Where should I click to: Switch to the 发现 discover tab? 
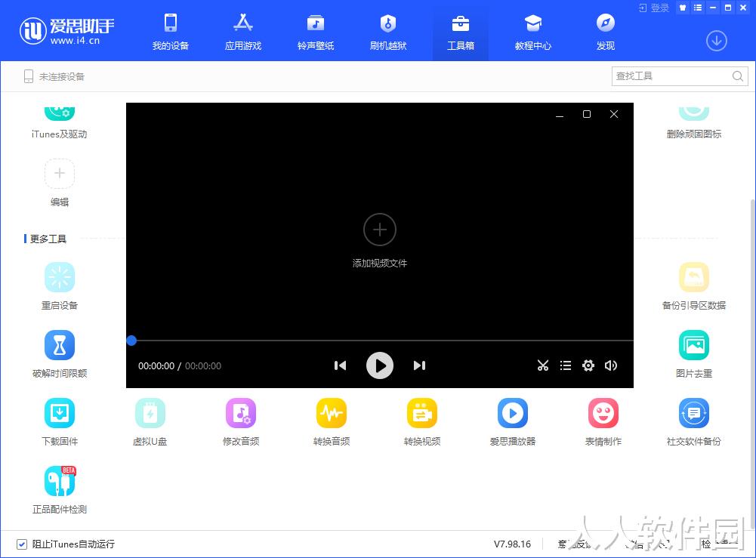tap(606, 32)
